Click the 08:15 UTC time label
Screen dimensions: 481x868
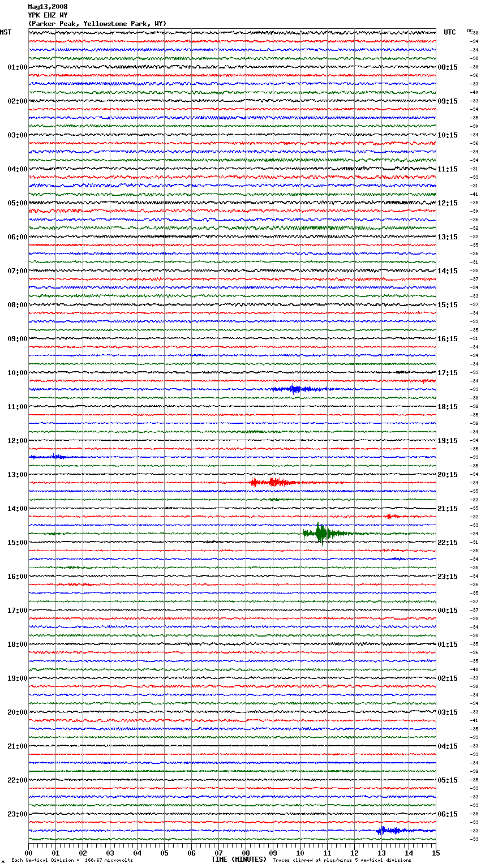pyautogui.click(x=448, y=67)
